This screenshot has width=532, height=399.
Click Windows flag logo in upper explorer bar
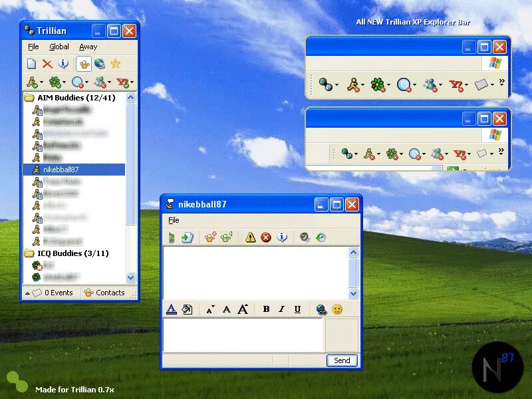(x=495, y=63)
